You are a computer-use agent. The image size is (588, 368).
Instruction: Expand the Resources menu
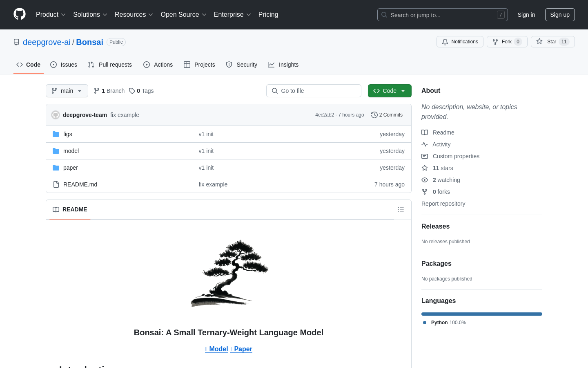pyautogui.click(x=134, y=15)
